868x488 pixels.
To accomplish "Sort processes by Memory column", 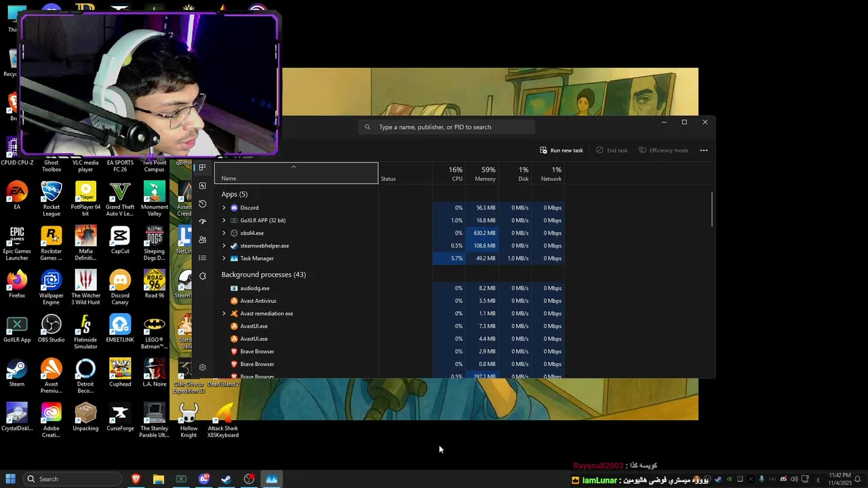I will 482,174.
